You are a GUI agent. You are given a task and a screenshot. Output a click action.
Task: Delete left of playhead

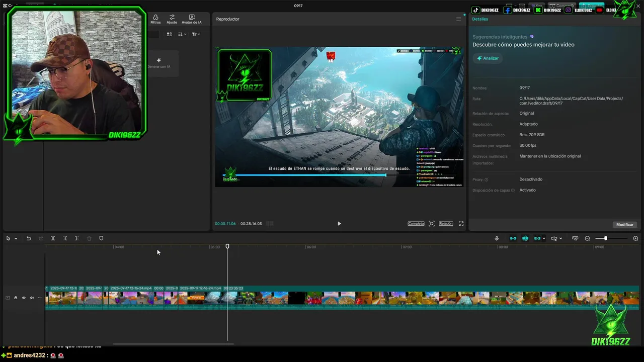click(65, 238)
